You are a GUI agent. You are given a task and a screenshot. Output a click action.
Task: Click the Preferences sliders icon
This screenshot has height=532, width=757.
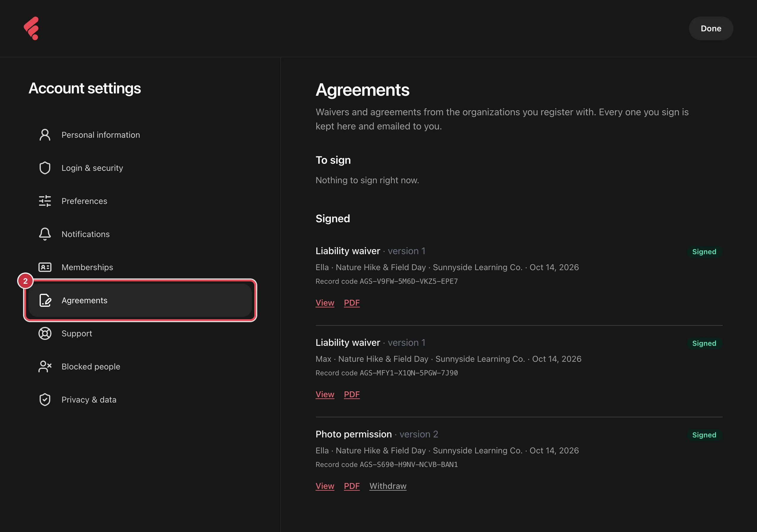coord(45,201)
